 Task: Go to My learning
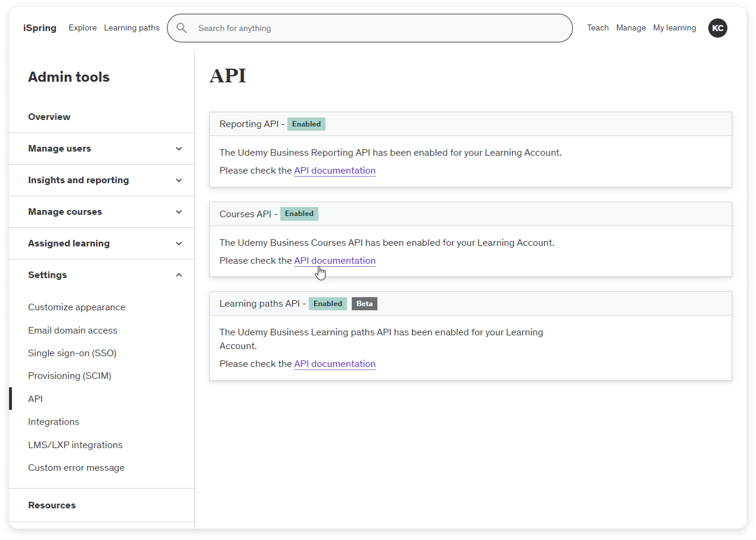[x=674, y=28]
